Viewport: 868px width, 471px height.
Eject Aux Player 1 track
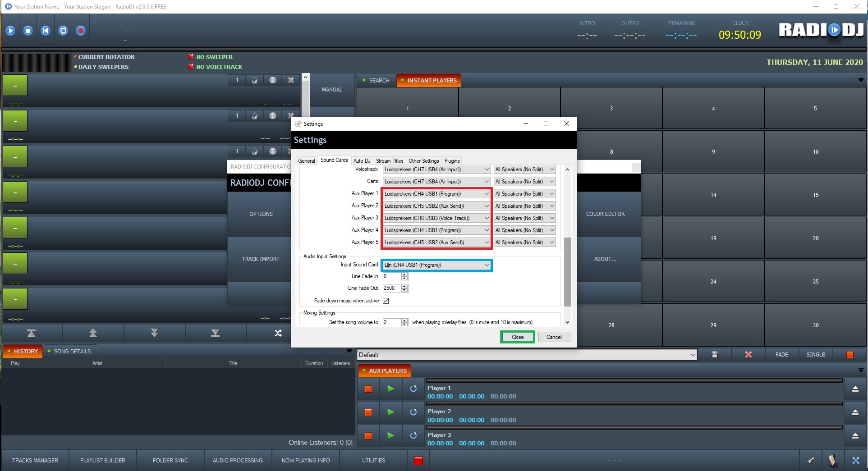[x=855, y=389]
